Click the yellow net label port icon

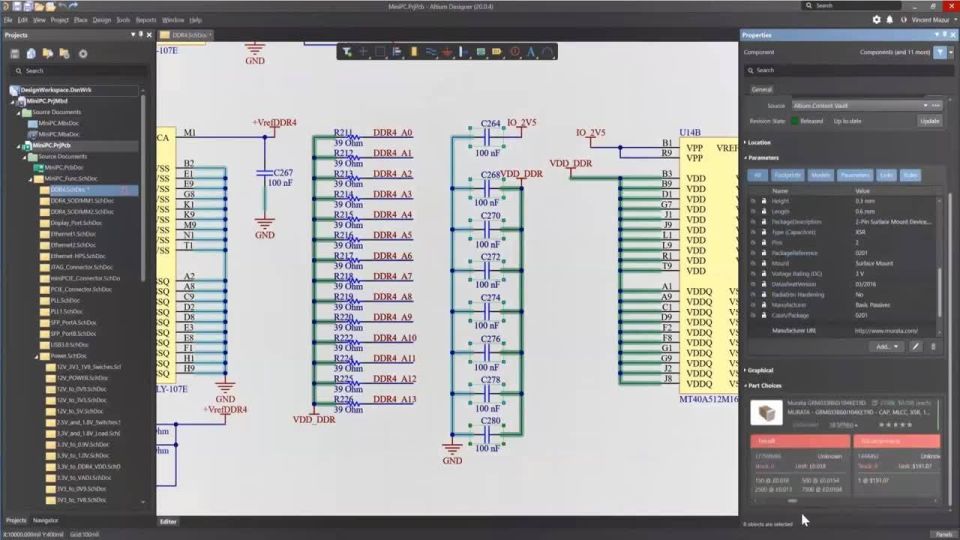pos(497,52)
